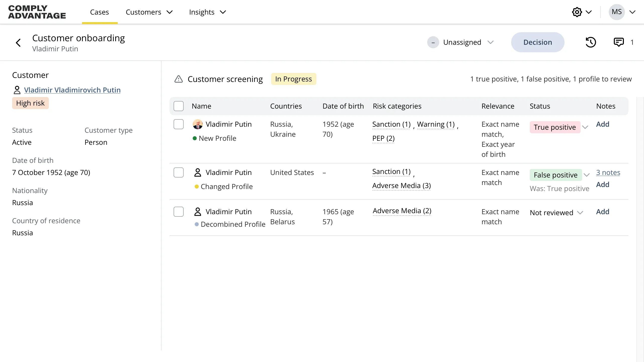Screen dimensions: 644x362
Task: Check the Decombined Profile row checkbox
Action: [x=179, y=211]
